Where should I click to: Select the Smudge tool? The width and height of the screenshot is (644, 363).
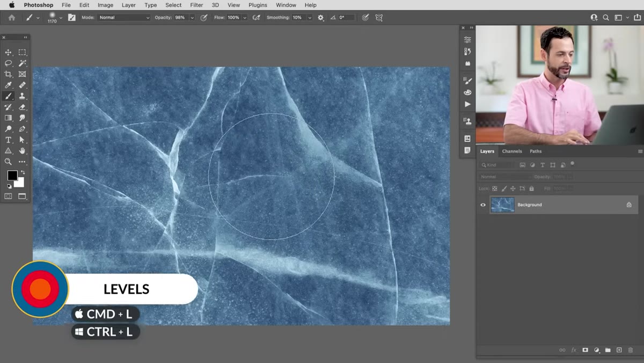coord(22,118)
